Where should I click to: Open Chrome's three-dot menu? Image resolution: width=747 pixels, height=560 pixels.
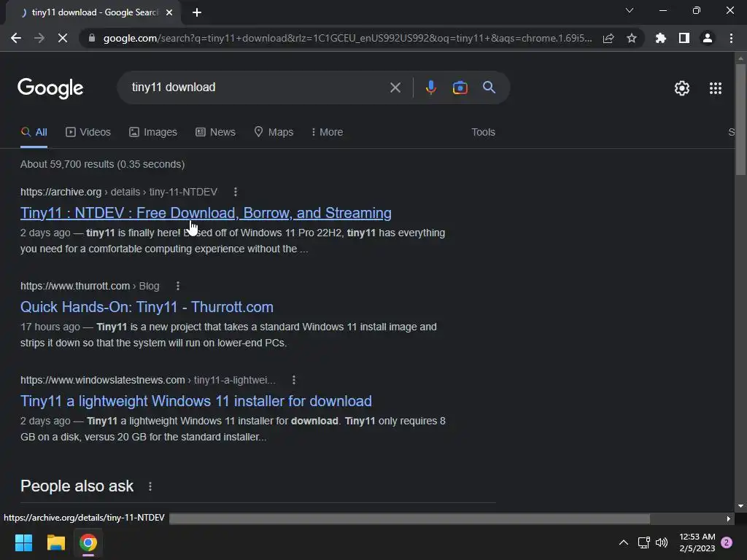coord(731,38)
